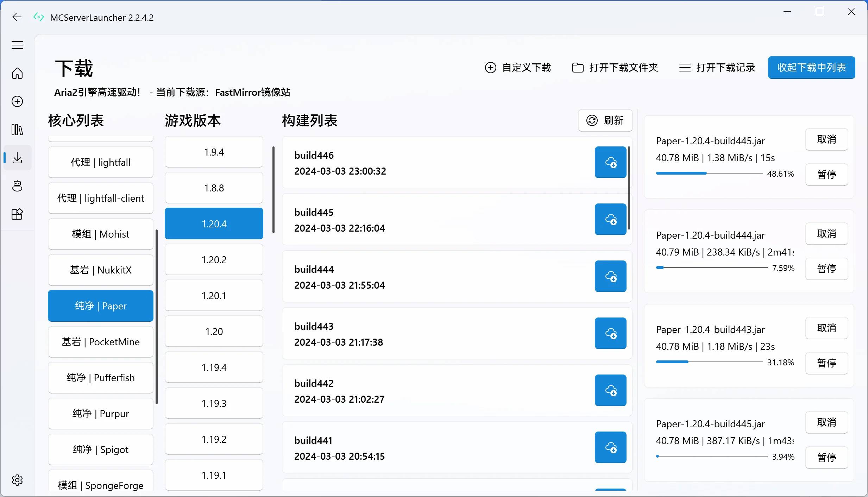This screenshot has height=497, width=868.
Task: Download build443 via its cloud icon
Action: 611,333
